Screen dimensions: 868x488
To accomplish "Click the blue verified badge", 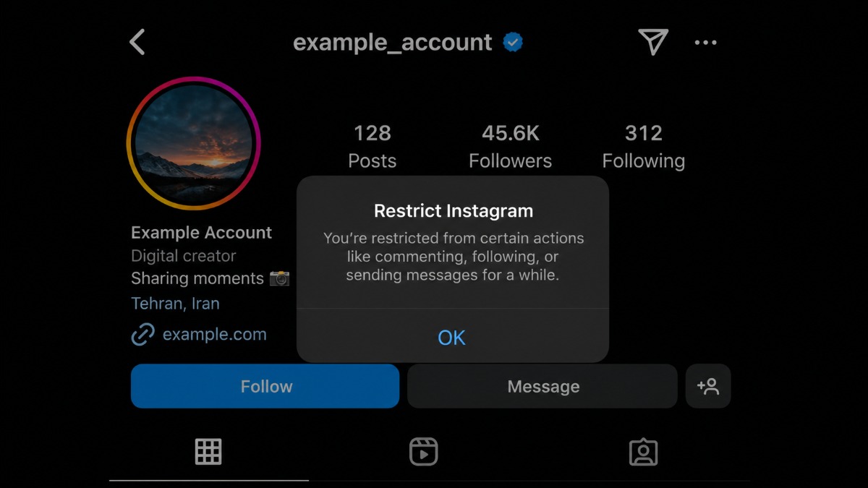I will [x=513, y=43].
